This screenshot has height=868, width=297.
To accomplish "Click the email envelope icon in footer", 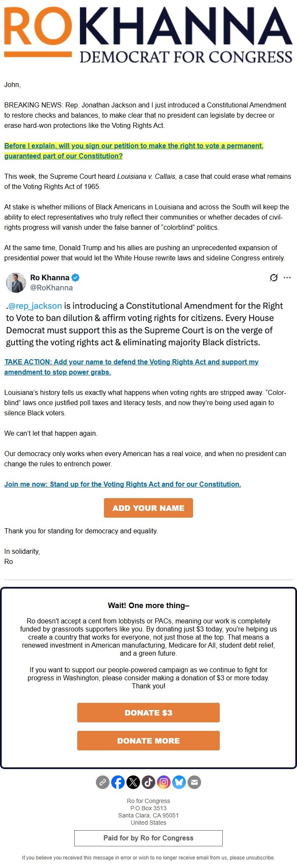I will click(x=194, y=782).
